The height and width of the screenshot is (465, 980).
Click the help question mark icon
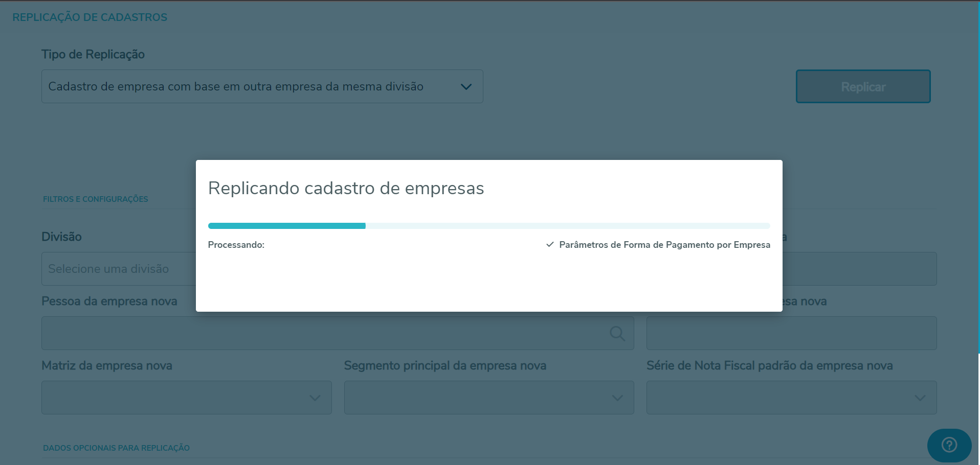coord(949,445)
